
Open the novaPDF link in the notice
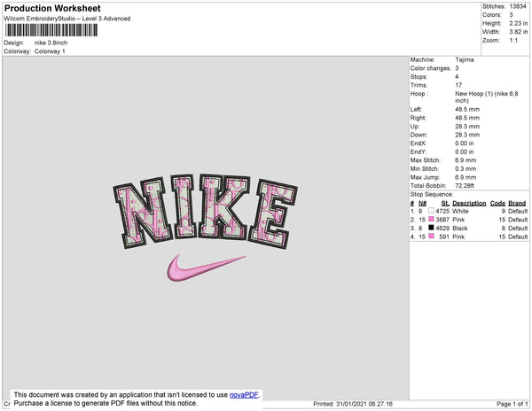tap(244, 395)
